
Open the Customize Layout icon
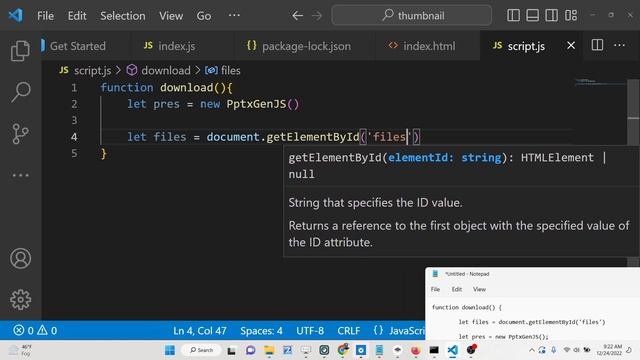click(571, 16)
